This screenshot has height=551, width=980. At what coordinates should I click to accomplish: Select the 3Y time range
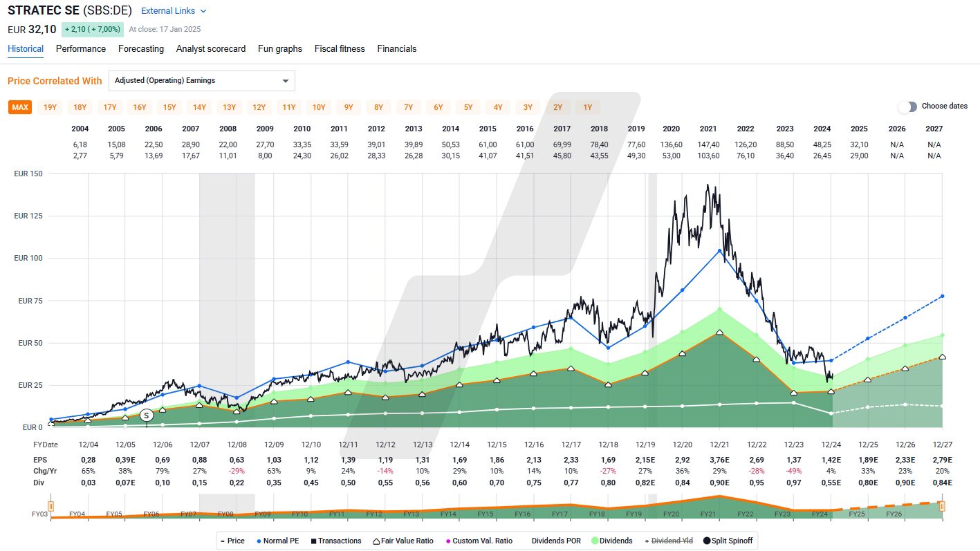click(x=528, y=107)
